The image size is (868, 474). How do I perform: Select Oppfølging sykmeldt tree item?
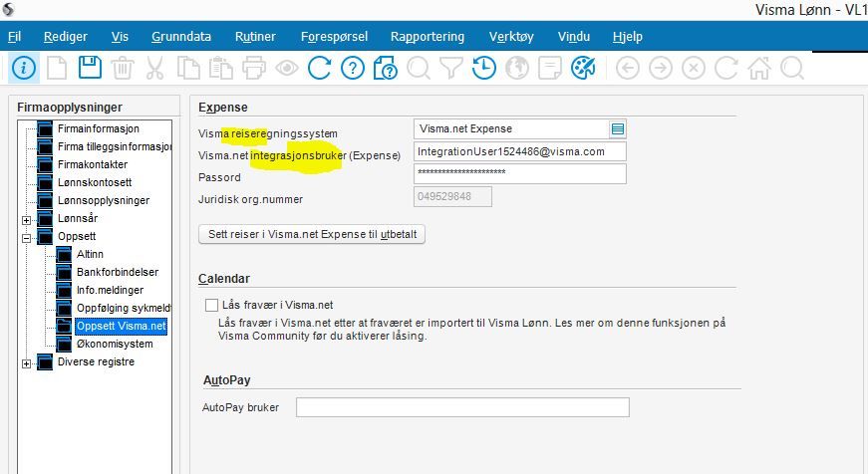124,308
